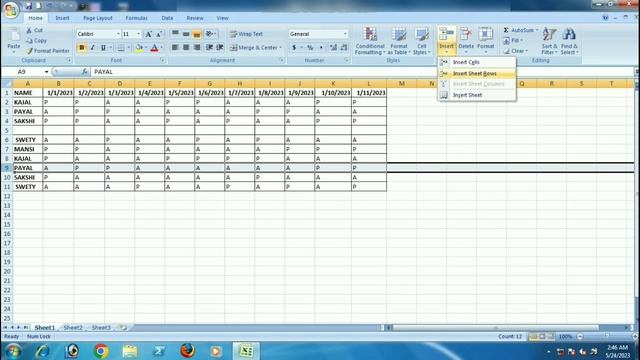
Task: Open the font size 11 dropdown
Action: point(138,34)
